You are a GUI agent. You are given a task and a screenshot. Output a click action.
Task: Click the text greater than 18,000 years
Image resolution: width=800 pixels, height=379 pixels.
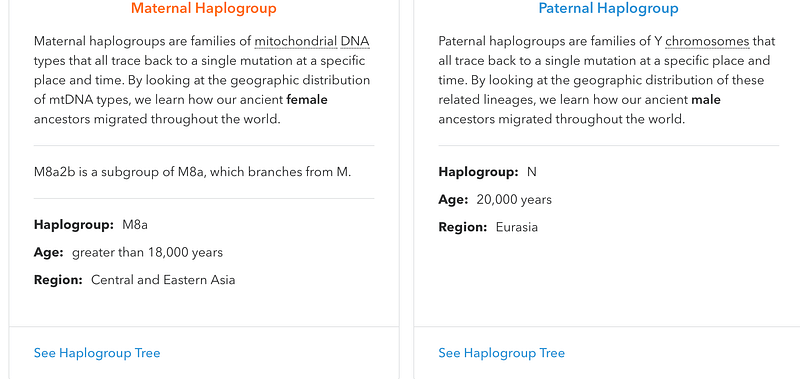[147, 252]
